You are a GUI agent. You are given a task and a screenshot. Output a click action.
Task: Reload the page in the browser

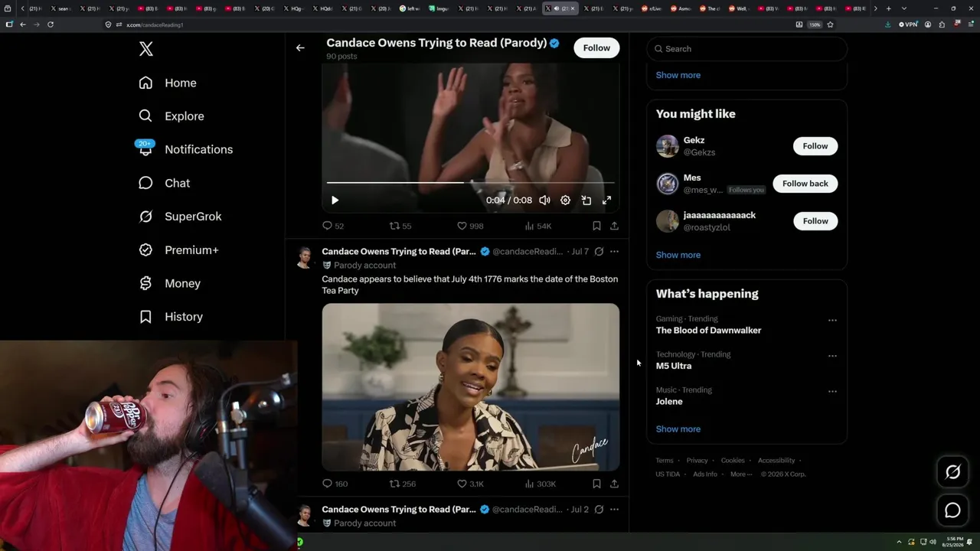click(x=51, y=24)
